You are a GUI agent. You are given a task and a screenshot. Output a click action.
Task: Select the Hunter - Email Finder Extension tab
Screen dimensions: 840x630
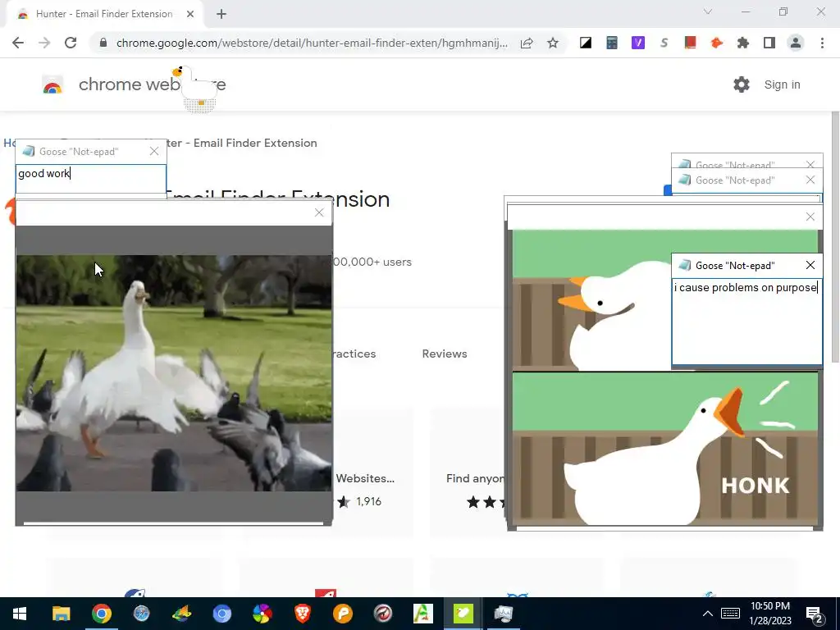[x=104, y=14]
